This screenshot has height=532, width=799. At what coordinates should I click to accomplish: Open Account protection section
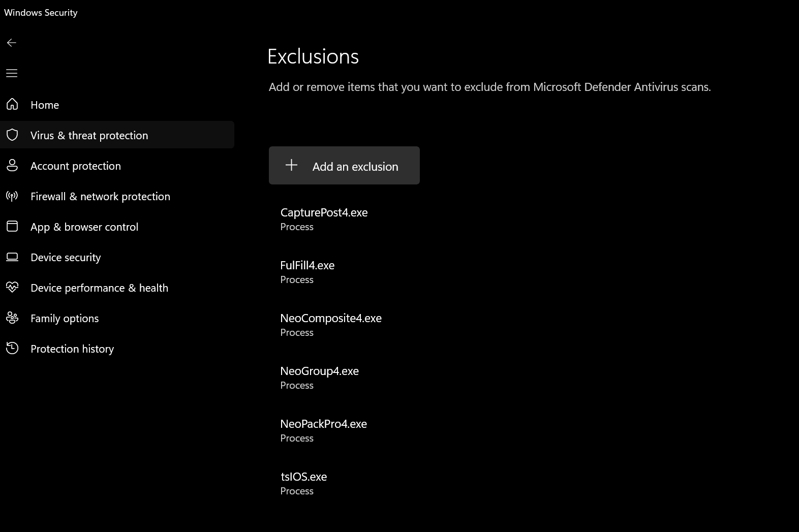point(117,166)
